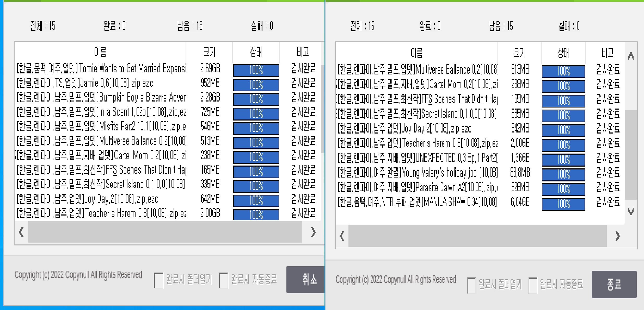Viewport: 644px width, 310px height.
Task: Click the left scroll arrow in left window
Action: click(21, 232)
